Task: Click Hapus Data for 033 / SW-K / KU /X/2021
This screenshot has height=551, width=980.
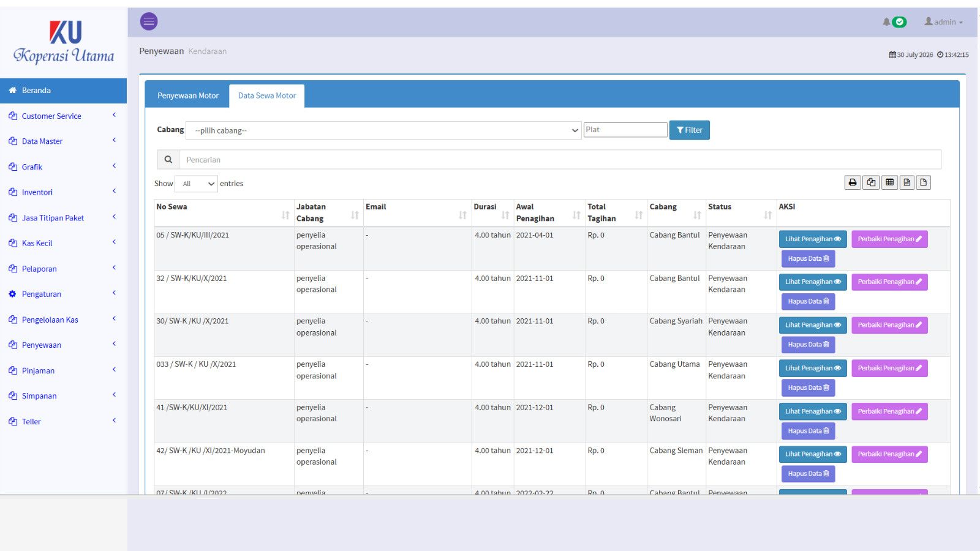Action: (809, 388)
